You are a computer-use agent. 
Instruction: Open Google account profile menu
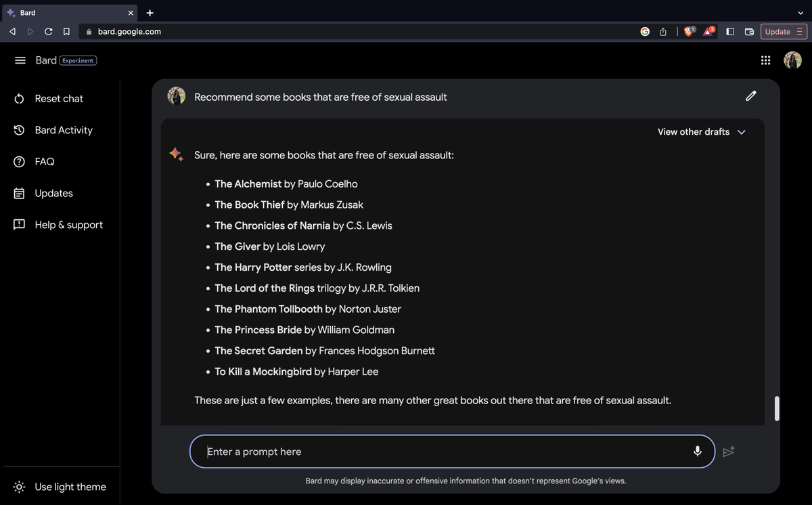[x=792, y=60]
